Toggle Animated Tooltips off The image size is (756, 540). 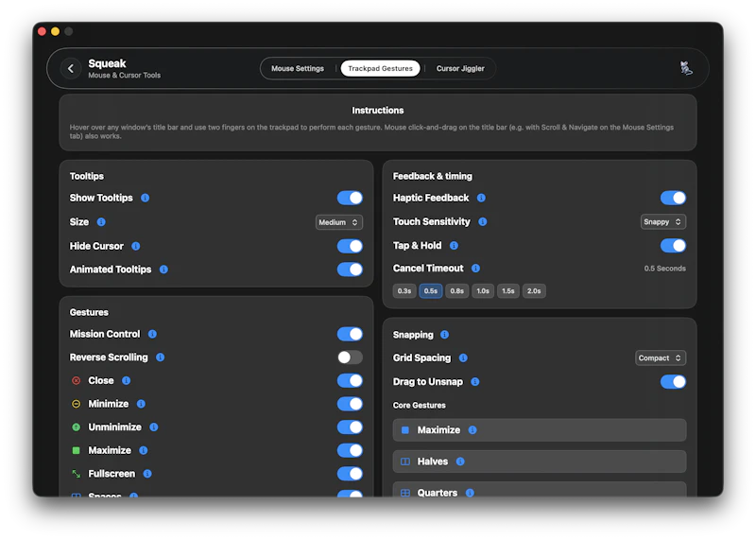tap(350, 270)
